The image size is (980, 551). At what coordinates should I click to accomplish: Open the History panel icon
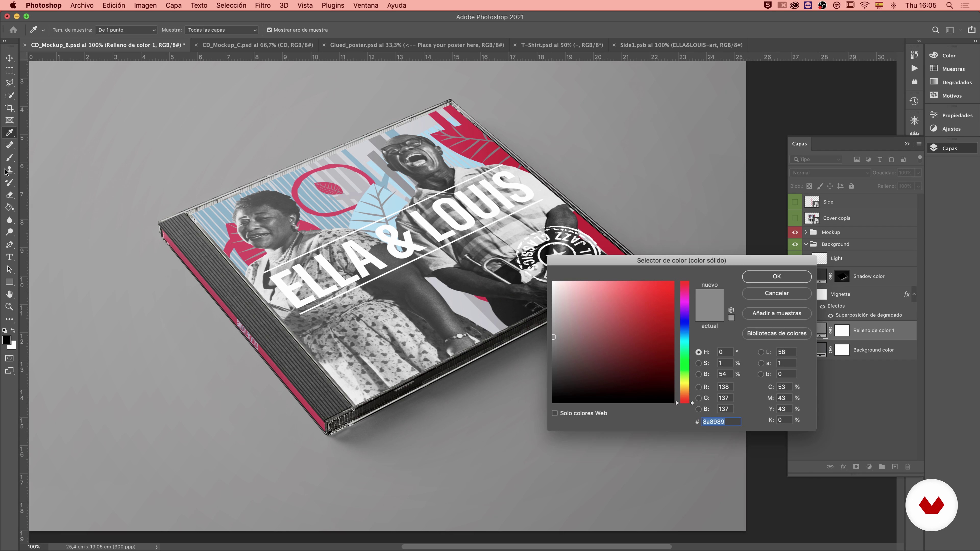pyautogui.click(x=914, y=101)
